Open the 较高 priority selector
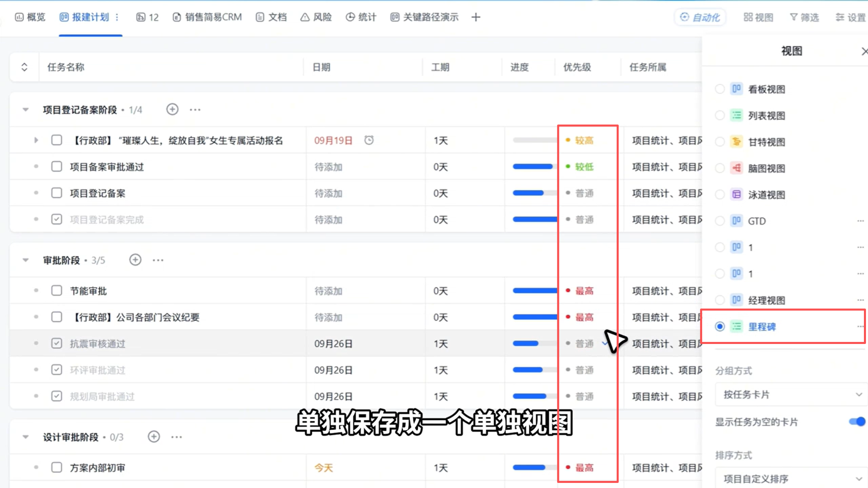The width and height of the screenshot is (868, 488). click(580, 140)
